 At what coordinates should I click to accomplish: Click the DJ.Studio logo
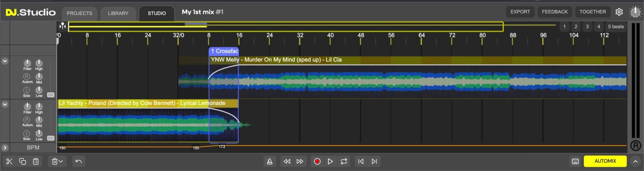click(x=30, y=13)
